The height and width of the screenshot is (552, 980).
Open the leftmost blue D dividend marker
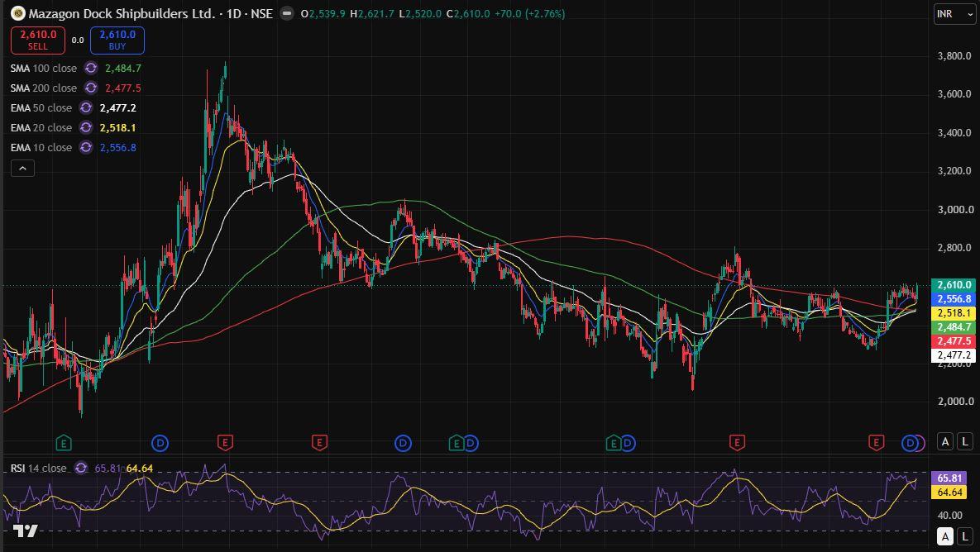[x=160, y=444]
